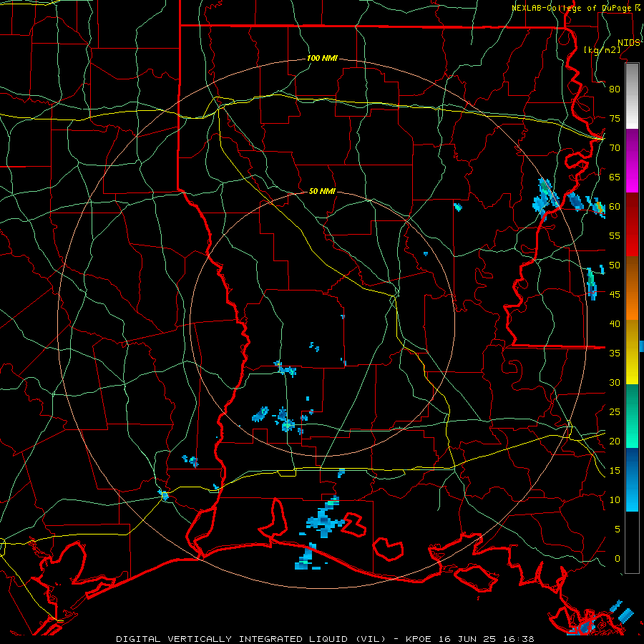Click the 15 value on the VIL scale
This screenshot has height=644, width=644.
615,471
